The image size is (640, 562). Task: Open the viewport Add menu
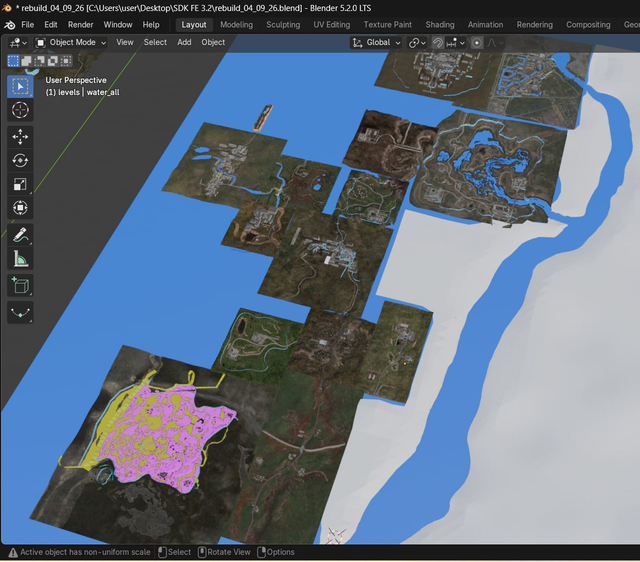[x=184, y=42]
